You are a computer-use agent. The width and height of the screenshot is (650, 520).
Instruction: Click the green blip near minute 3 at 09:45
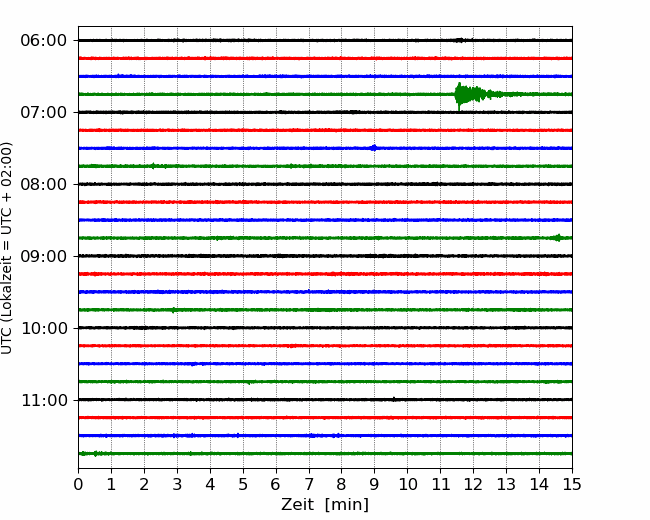tap(174, 310)
